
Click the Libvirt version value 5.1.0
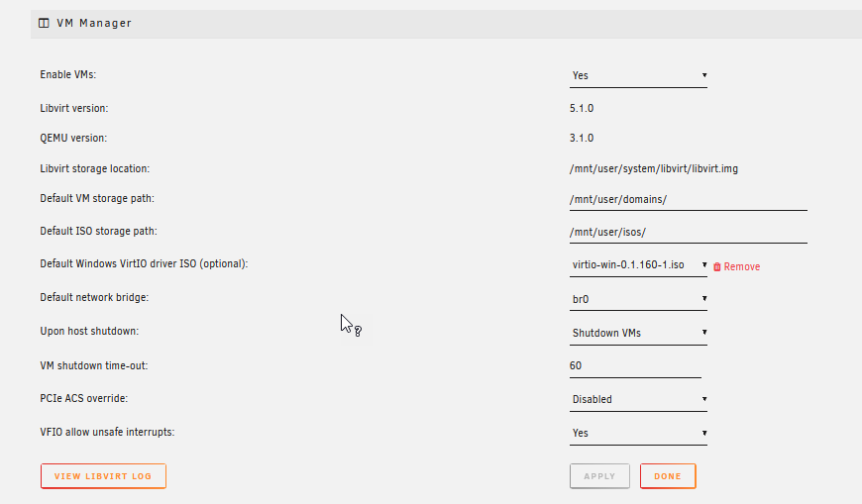582,108
